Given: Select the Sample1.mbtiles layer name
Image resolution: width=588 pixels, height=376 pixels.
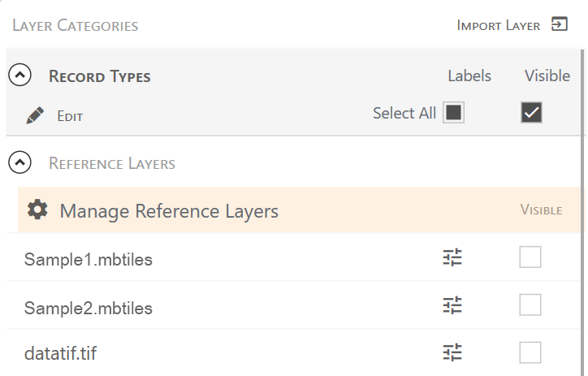Looking at the screenshot, I should click(x=89, y=260).
